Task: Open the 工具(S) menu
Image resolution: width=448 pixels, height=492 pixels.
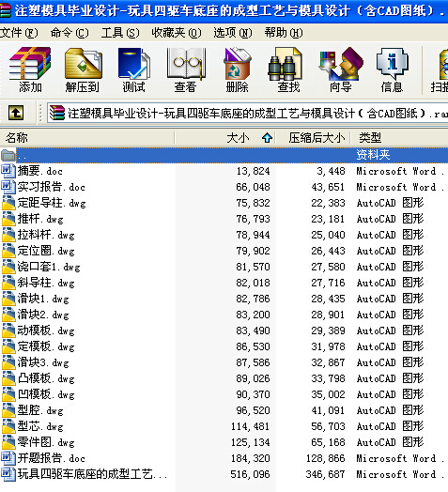Action: pos(120,33)
